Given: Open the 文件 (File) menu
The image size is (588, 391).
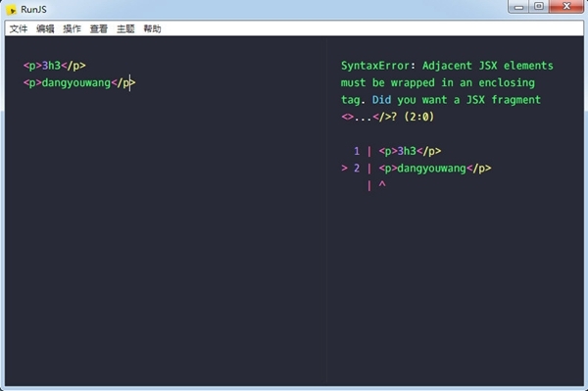Looking at the screenshot, I should 19,28.
